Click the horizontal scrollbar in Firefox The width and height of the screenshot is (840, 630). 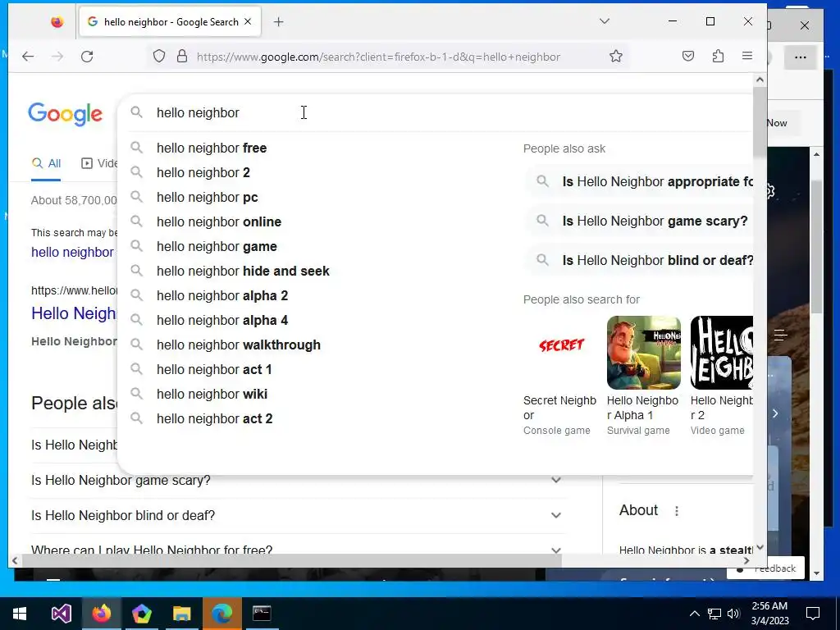pos(291,561)
